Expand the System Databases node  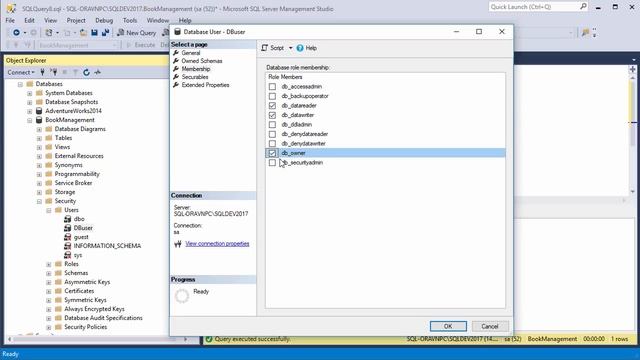click(x=30, y=93)
